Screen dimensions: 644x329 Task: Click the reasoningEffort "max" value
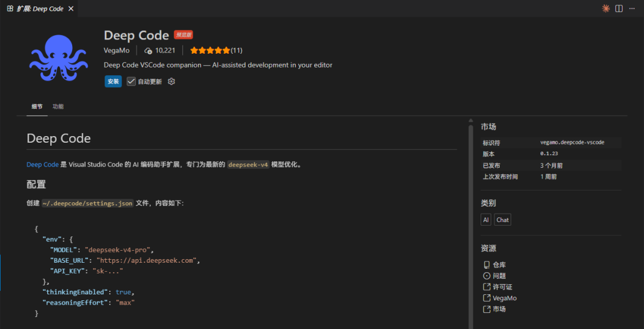click(125, 303)
